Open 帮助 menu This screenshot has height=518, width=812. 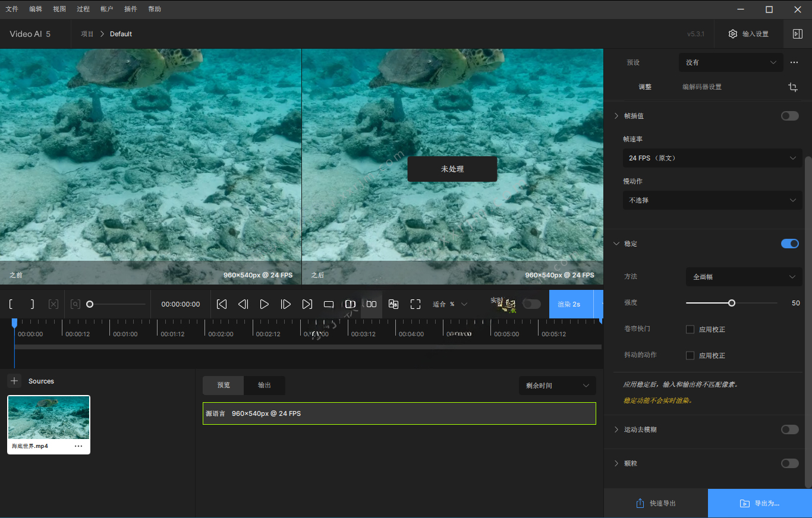click(155, 9)
